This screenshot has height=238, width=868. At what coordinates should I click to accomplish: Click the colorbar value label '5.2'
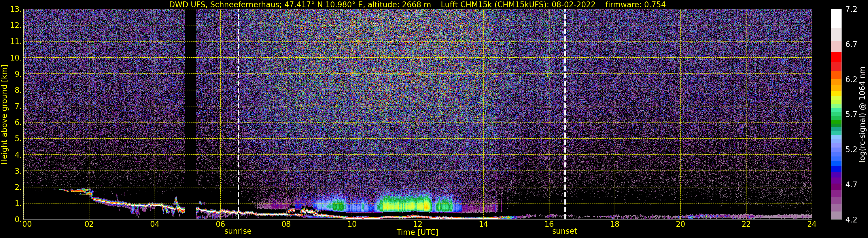click(851, 150)
